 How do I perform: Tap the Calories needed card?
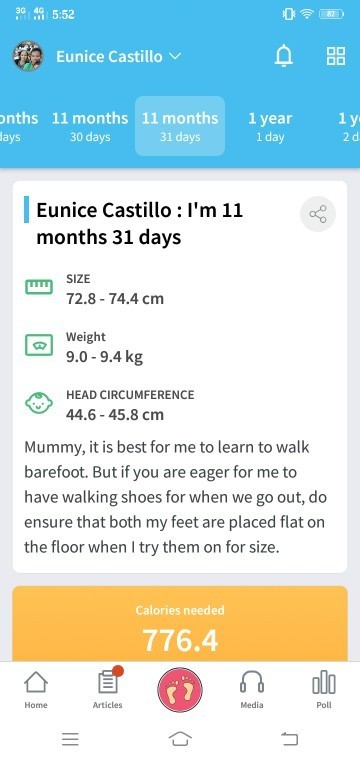pos(180,623)
